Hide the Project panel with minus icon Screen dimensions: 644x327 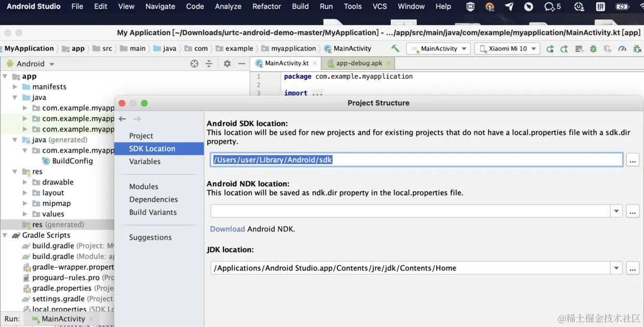click(242, 63)
